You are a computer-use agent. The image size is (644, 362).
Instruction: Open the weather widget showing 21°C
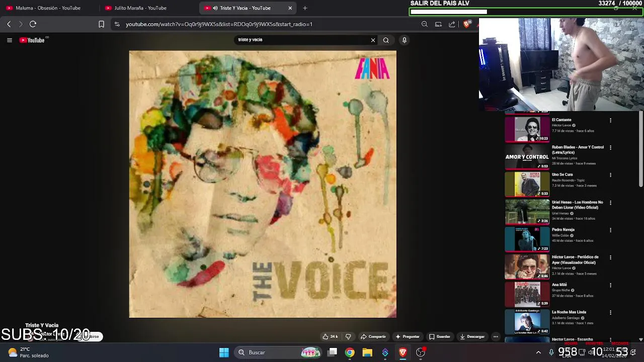point(29,352)
